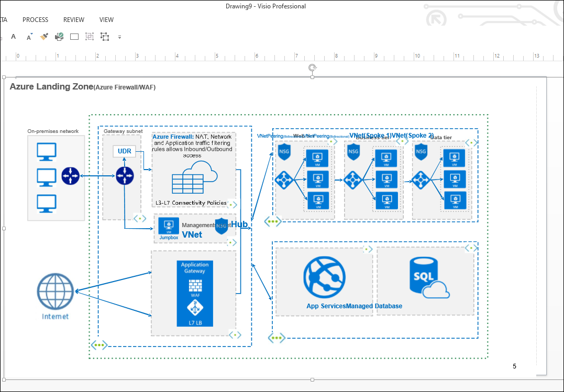The image size is (564, 392).
Task: Click the letter A icon with blue arrow
Action: tap(29, 36)
